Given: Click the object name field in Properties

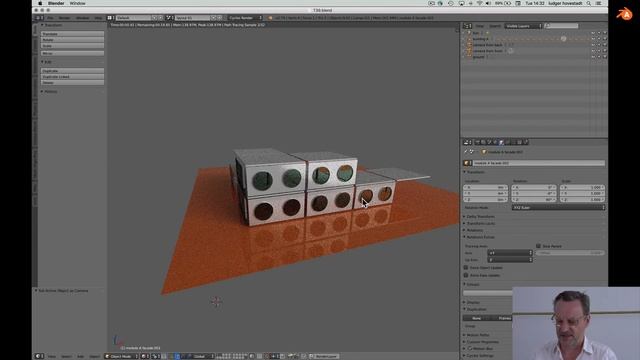Looking at the screenshot, I should pos(538,163).
